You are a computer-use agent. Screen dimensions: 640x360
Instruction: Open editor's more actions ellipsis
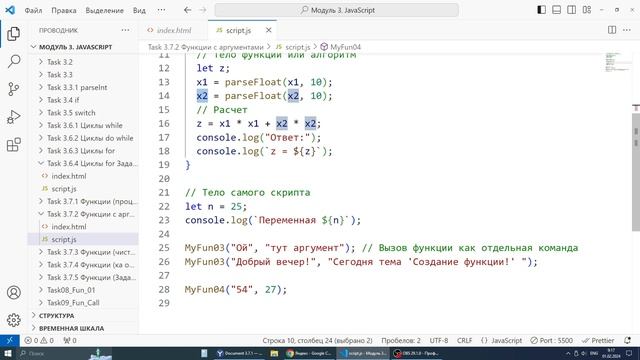click(x=627, y=30)
